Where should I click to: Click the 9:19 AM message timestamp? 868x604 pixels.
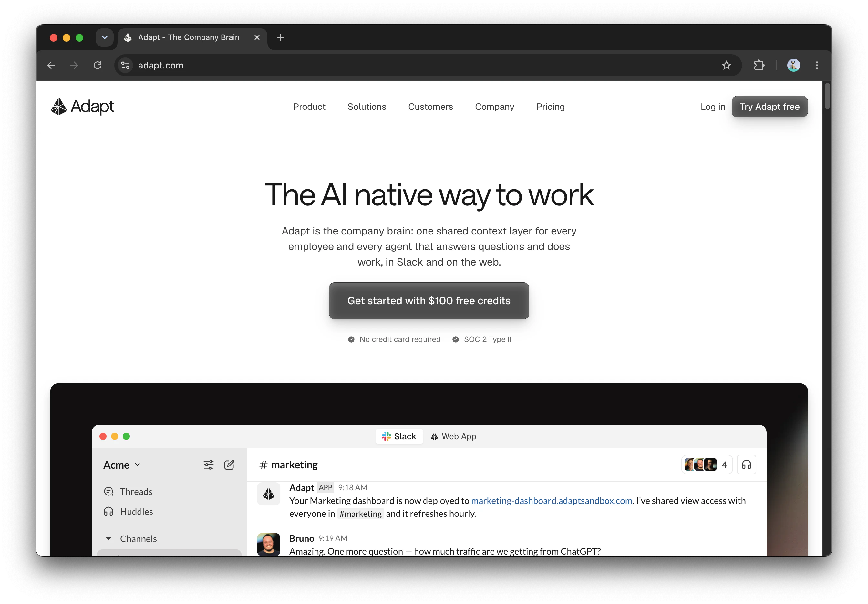pyautogui.click(x=333, y=538)
